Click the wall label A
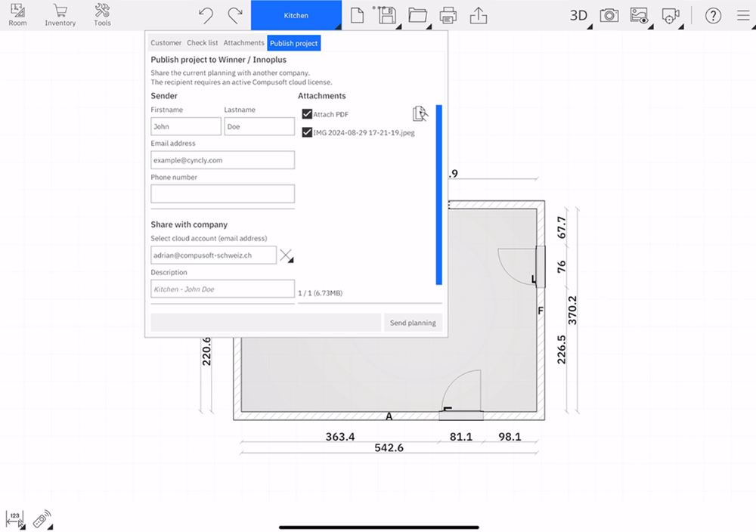This screenshot has width=756, height=532. (x=389, y=416)
